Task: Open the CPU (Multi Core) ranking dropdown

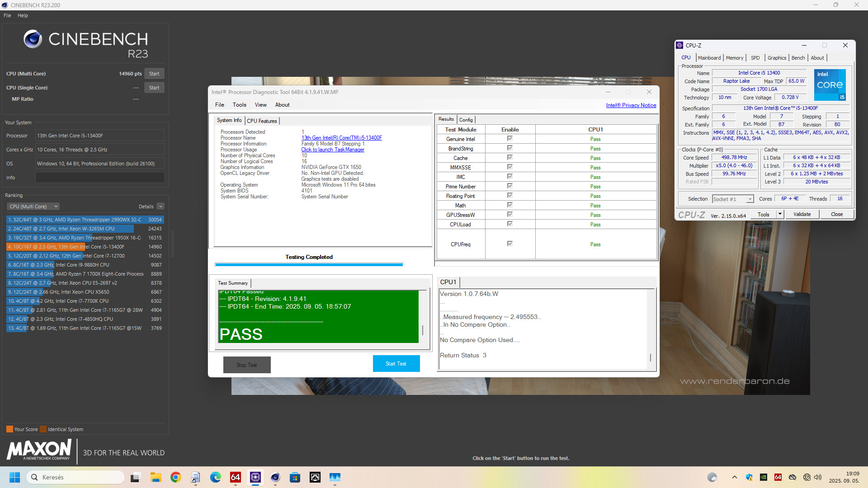Action: click(33, 206)
